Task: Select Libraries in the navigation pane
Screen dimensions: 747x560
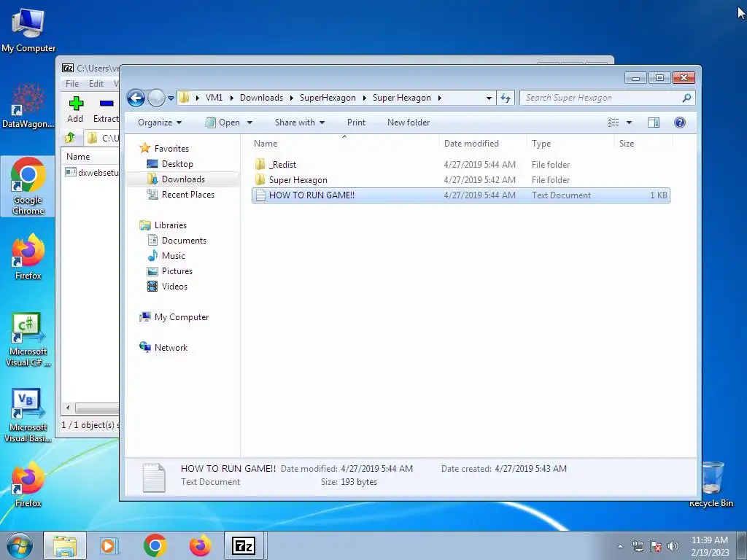Action: click(170, 225)
